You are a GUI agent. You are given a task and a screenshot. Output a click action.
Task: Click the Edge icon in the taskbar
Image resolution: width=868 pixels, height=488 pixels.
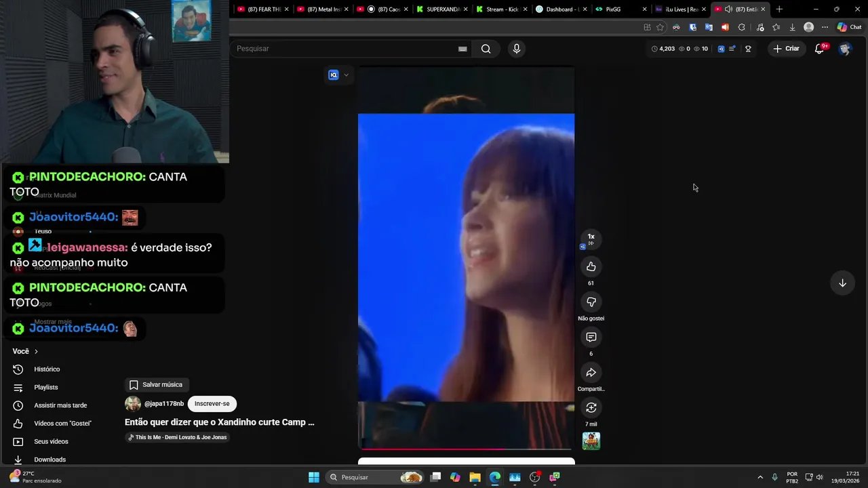(494, 477)
